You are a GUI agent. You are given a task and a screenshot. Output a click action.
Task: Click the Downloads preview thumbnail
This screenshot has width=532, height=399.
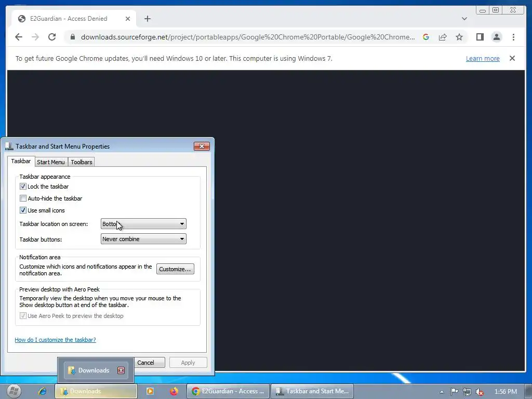click(96, 370)
